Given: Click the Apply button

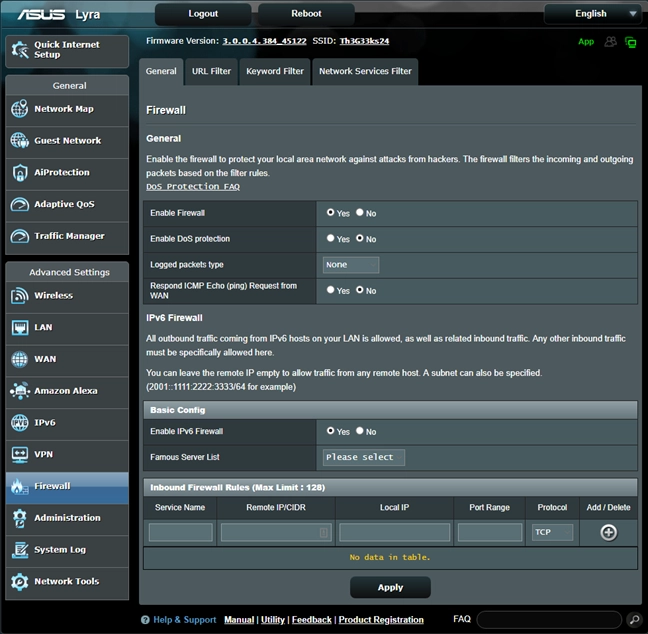Looking at the screenshot, I should (x=390, y=587).
